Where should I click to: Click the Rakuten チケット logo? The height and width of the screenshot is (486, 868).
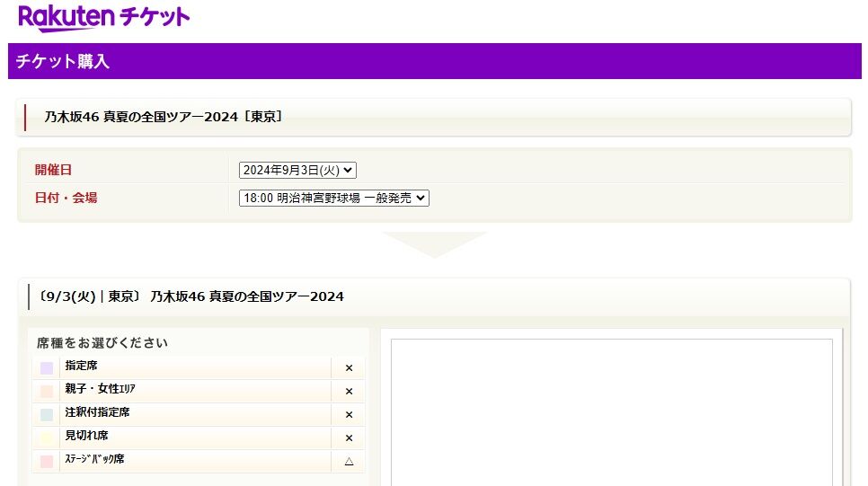coord(103,18)
